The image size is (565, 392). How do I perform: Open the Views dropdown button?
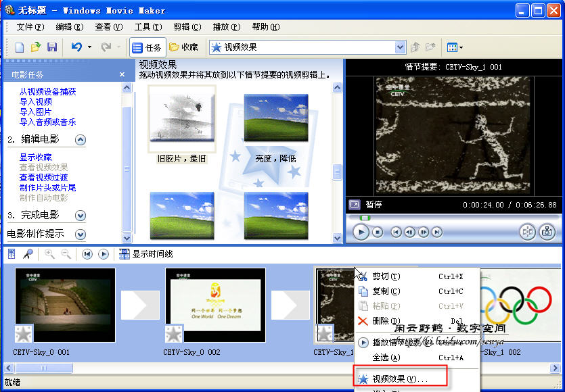(455, 47)
